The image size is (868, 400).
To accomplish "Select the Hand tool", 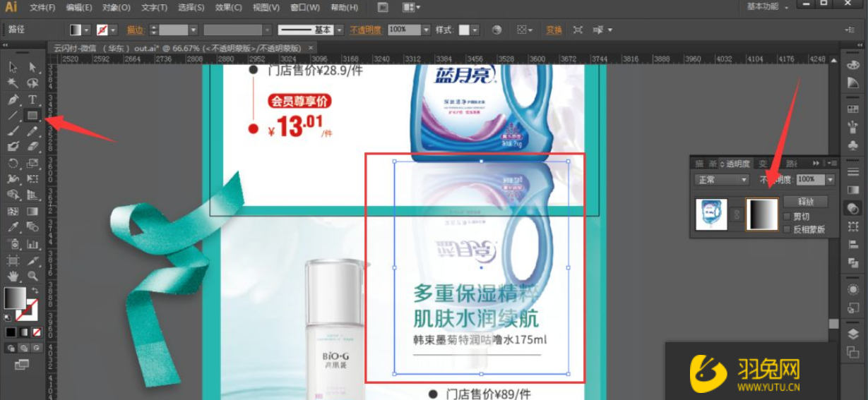I will coord(13,275).
